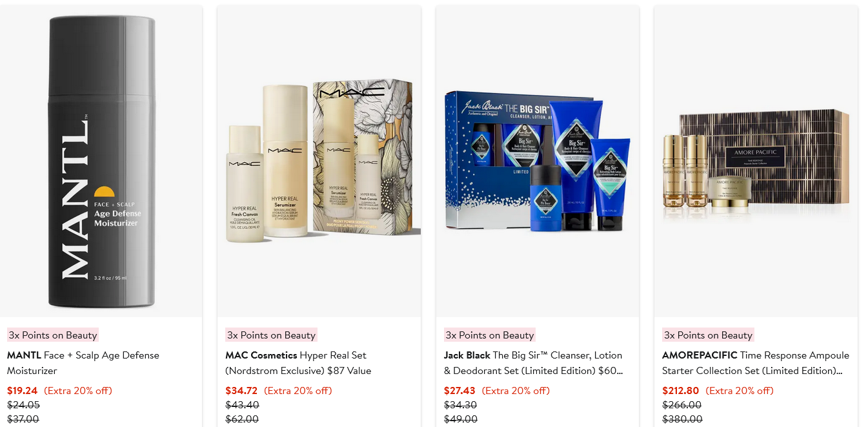Click 3x Points on Beauty badge under Jack Black
The height and width of the screenshot is (427, 868).
pos(490,335)
